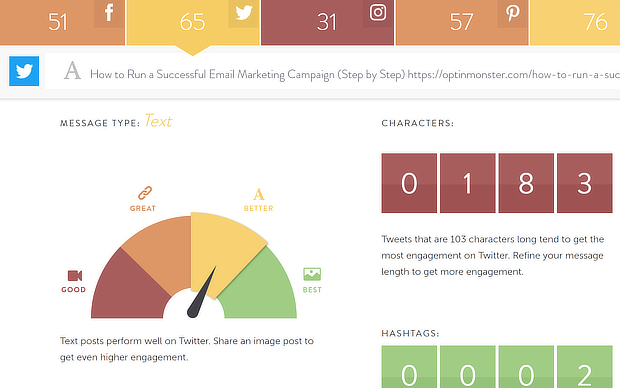Viewport: 620px width, 388px height.
Task: Select the yellow tab showing score 76
Action: tap(575, 22)
